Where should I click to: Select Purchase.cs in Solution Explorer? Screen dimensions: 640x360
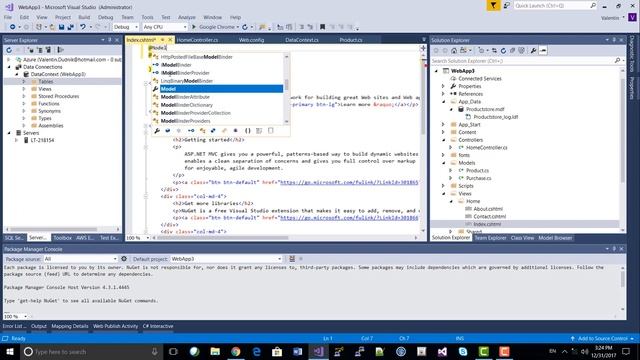pyautogui.click(x=478, y=178)
